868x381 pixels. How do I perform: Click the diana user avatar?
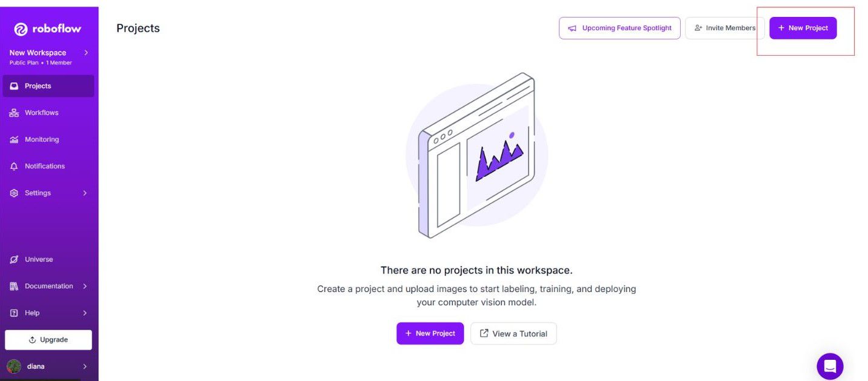14,366
